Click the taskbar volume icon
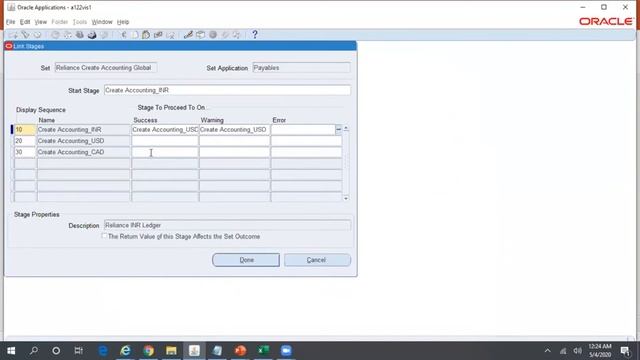Viewport: 640px width, 360px height. (x=577, y=351)
